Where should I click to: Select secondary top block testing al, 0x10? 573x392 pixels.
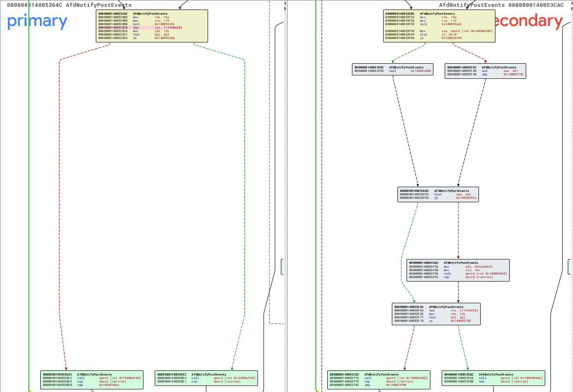439,26
